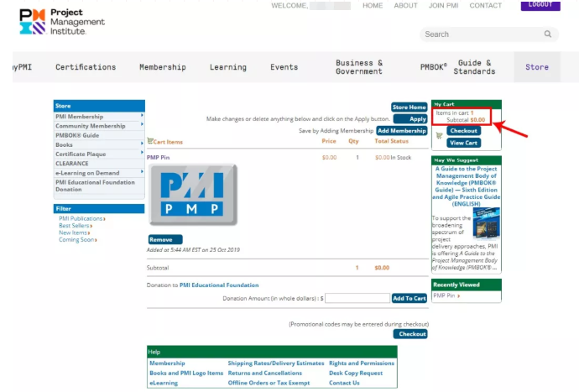
Task: Expand the PMI Membership submenu arrow
Action: pos(142,116)
